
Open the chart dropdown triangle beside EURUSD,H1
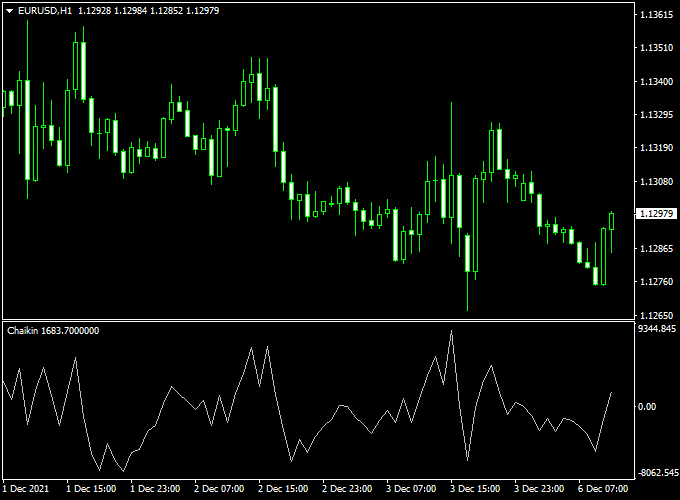(10, 11)
